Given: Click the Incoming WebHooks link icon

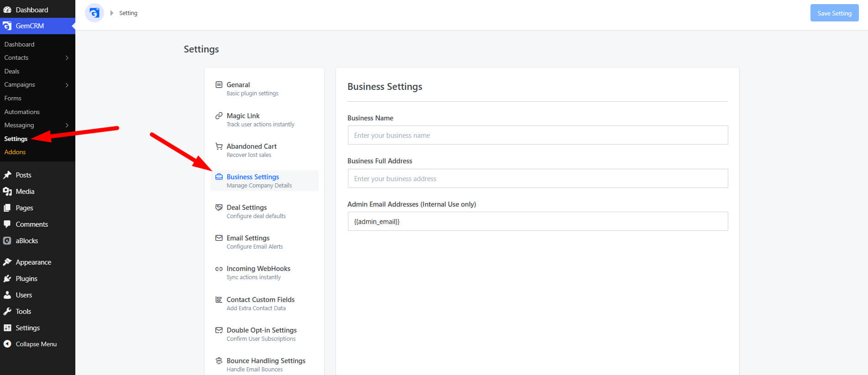Looking at the screenshot, I should 219,269.
